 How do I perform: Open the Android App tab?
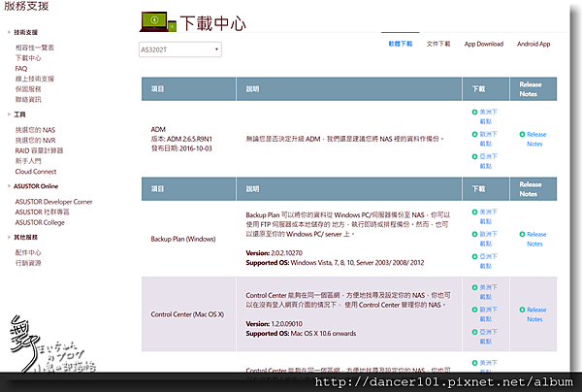pos(533,44)
